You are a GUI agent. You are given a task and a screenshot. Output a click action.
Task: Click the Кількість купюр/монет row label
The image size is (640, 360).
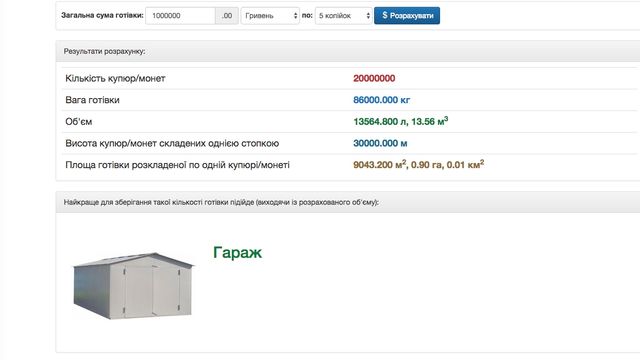[115, 78]
